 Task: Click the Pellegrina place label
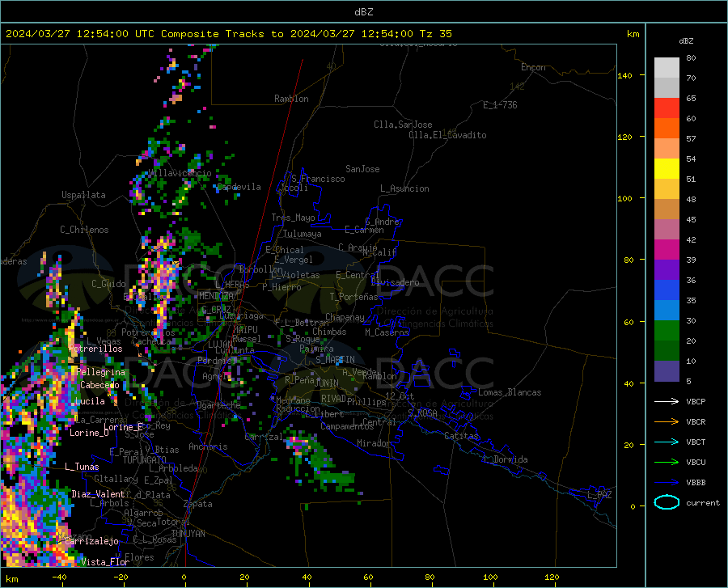click(101, 372)
